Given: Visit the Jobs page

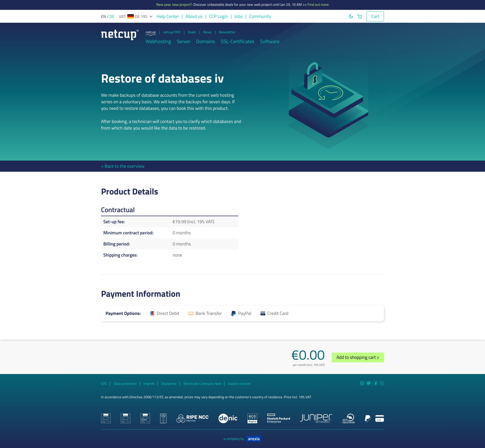Looking at the screenshot, I should coord(238,16).
